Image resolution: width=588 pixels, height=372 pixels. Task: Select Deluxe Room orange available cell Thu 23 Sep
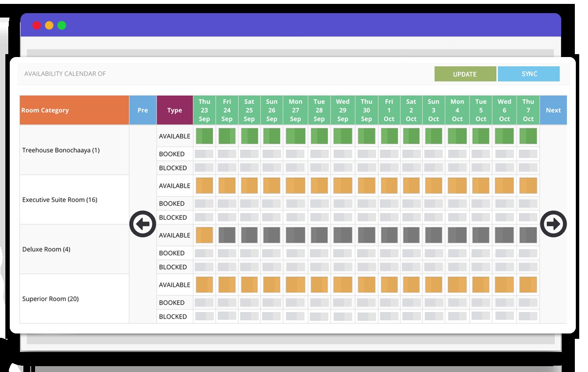click(204, 235)
